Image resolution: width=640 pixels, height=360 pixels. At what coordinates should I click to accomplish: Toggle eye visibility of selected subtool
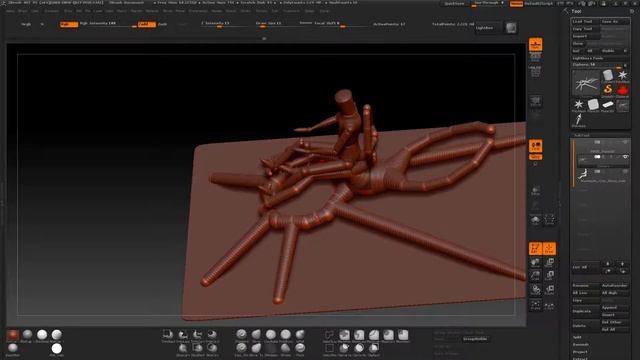(625, 157)
